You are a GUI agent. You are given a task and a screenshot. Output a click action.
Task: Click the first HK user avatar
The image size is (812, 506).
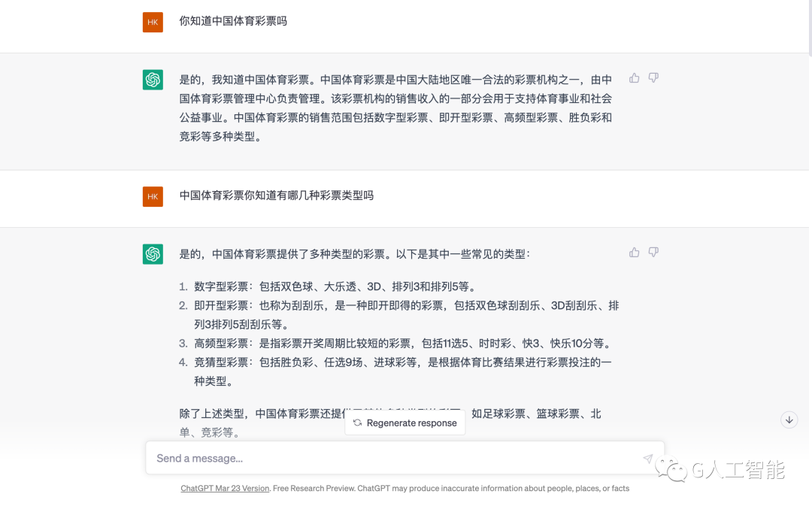click(x=153, y=23)
